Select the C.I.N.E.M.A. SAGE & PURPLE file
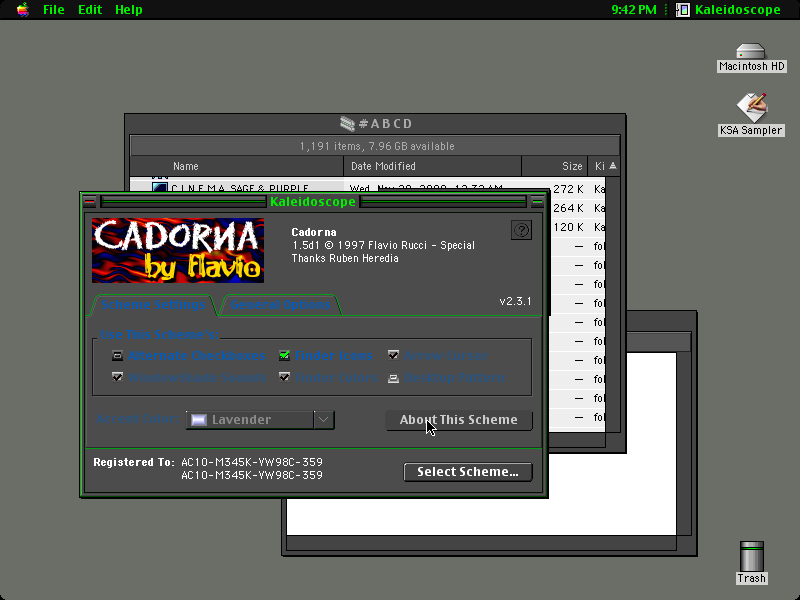800x600 pixels. (x=240, y=188)
